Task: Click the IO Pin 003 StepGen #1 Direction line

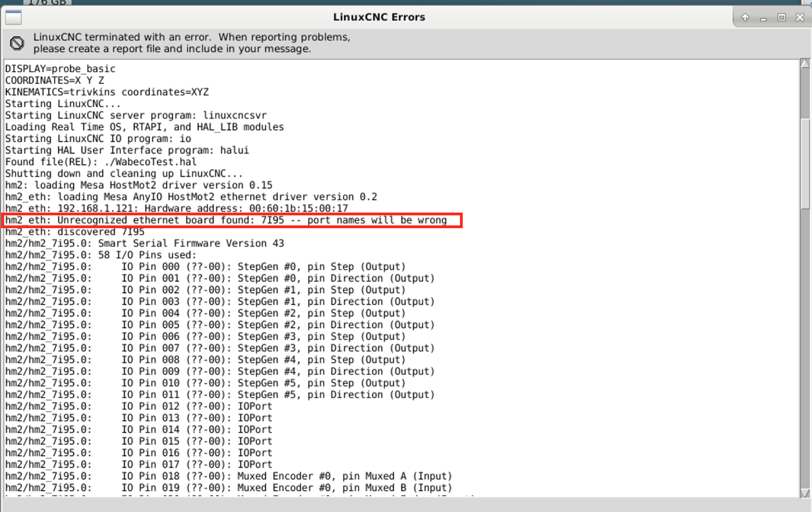Action: pyautogui.click(x=220, y=303)
